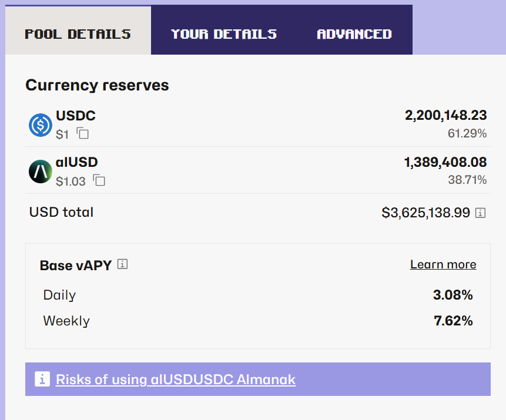The width and height of the screenshot is (506, 420).
Task: Select the USDC reserve amount 2,200,148.23
Action: (x=445, y=116)
